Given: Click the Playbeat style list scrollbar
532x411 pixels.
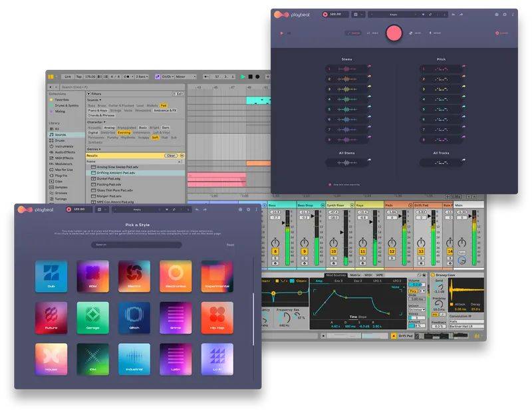Looking at the screenshot, I should coord(253,320).
